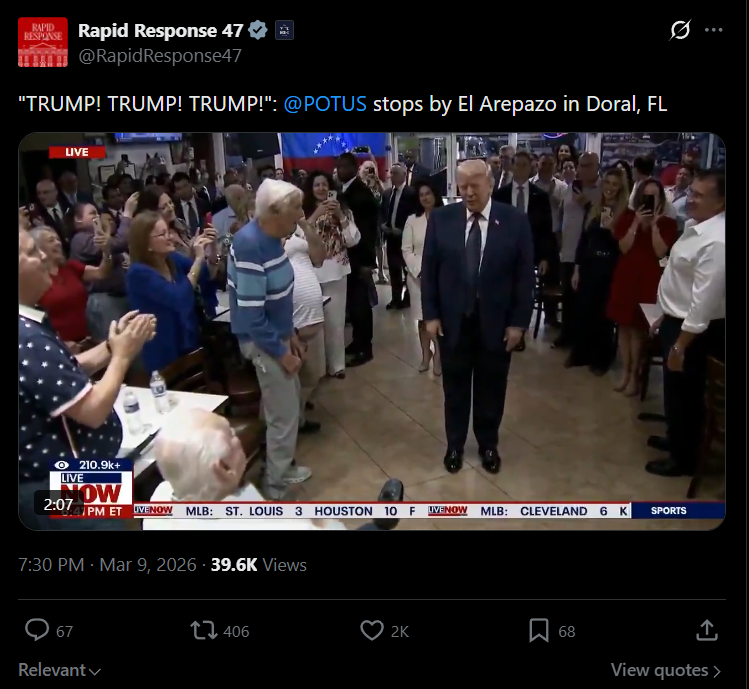The image size is (749, 689).
Task: Click the 7:30 PM Mar 9, 2026 timestamp
Action: [107, 565]
